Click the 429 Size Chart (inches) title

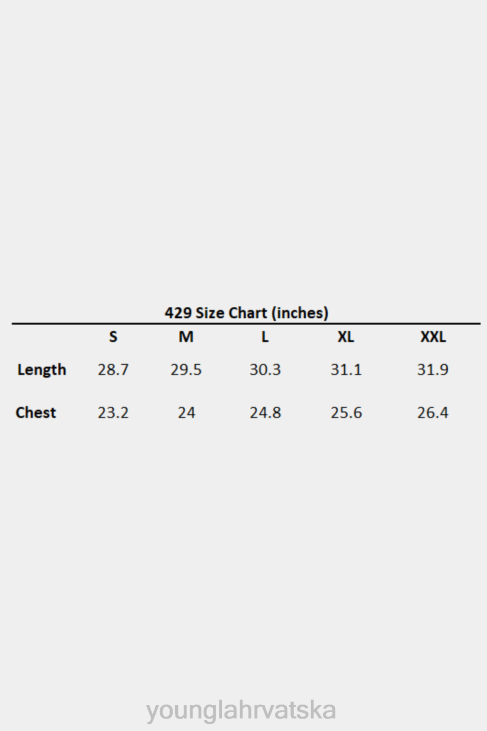pos(246,313)
